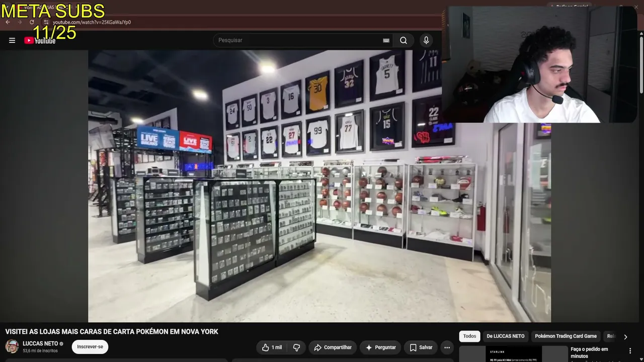This screenshot has height=362, width=644.
Task: Save the video with Salvar
Action: [x=421, y=347]
